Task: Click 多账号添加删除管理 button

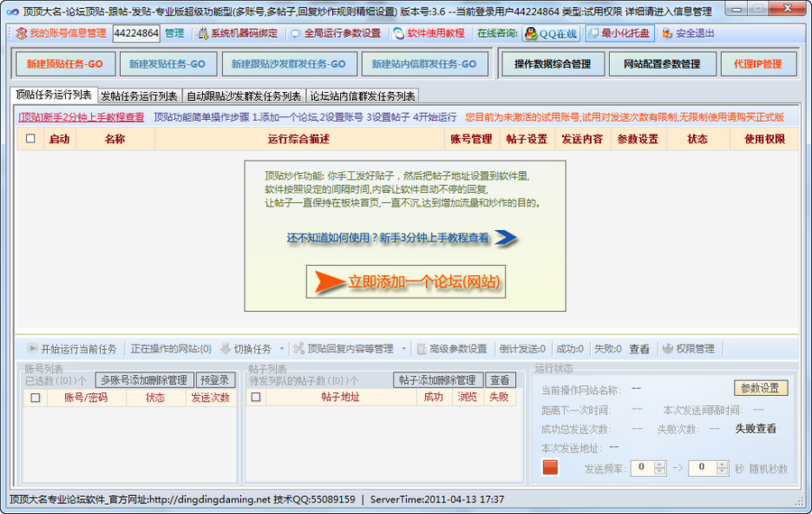Action: point(144,381)
